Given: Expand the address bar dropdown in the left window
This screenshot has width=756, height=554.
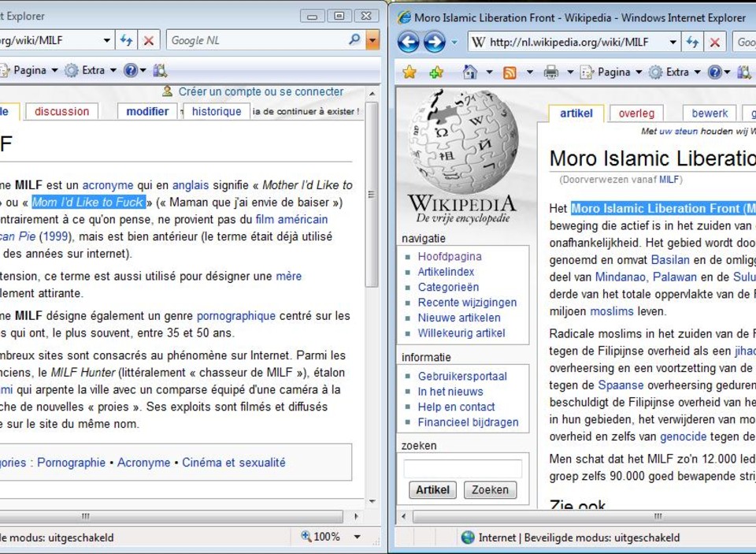Looking at the screenshot, I should (x=107, y=40).
